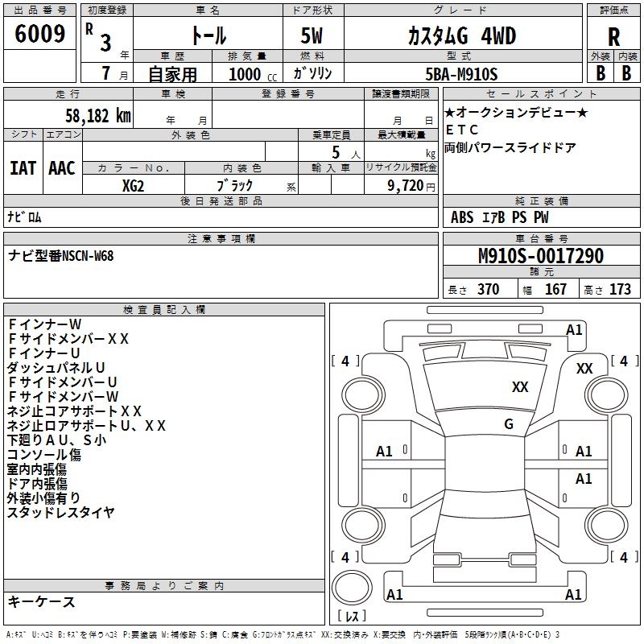
Task: Select grade カスタムG 4WD
Action: [x=462, y=36]
